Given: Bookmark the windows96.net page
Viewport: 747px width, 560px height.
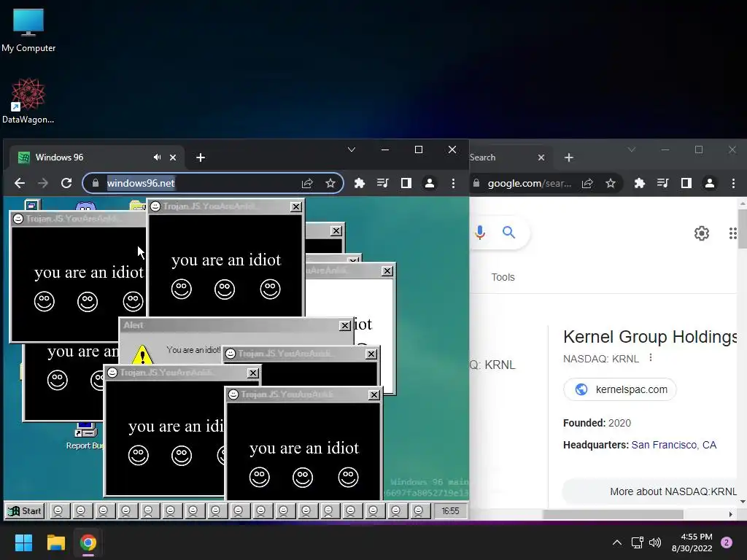Looking at the screenshot, I should tap(330, 183).
